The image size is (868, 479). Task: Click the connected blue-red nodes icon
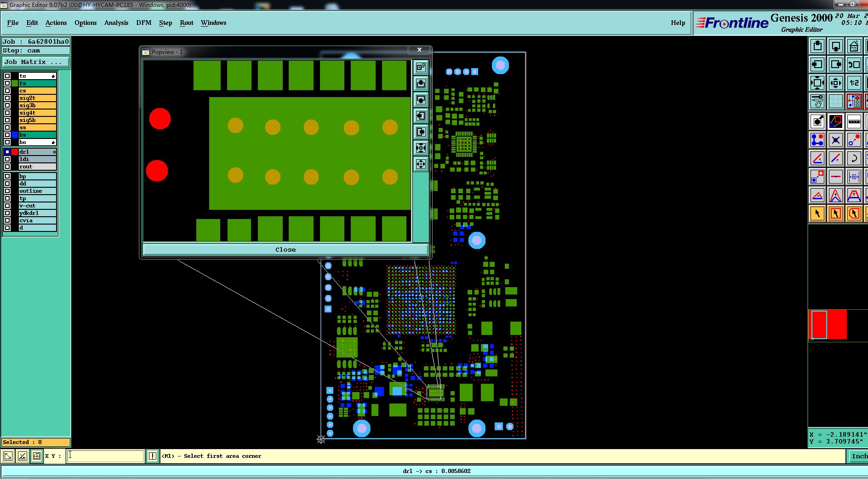pos(817,140)
